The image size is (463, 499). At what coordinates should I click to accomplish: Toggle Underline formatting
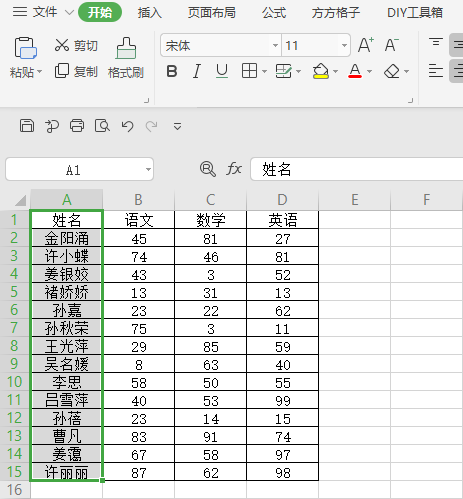point(222,71)
